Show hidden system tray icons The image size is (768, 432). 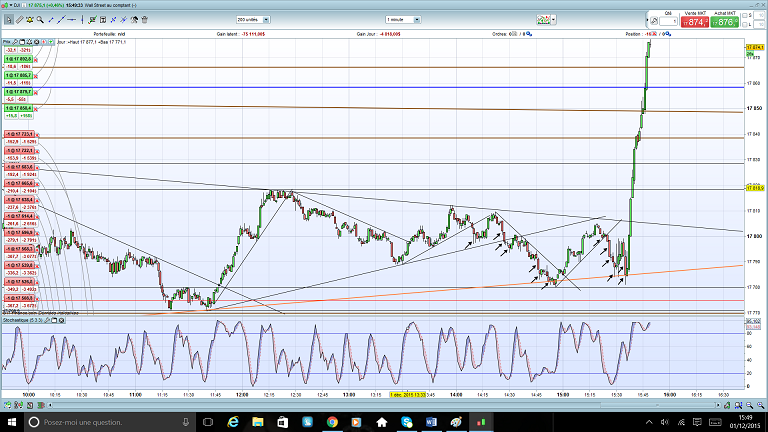click(x=649, y=422)
